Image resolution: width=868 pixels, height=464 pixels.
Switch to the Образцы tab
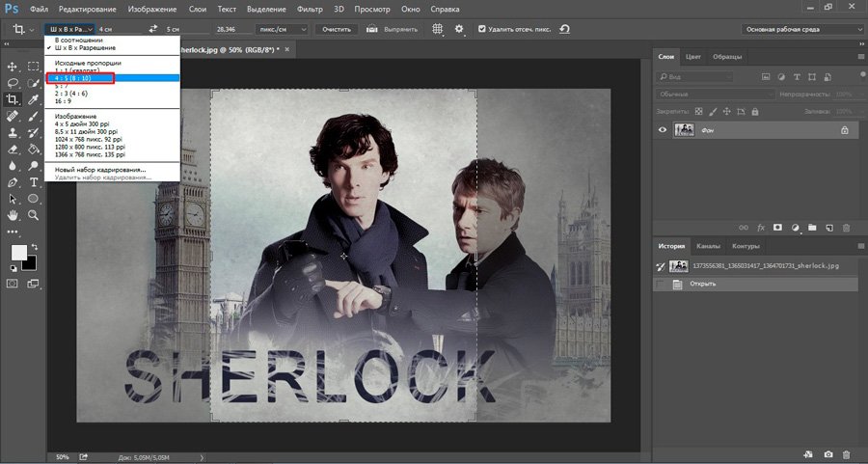pyautogui.click(x=727, y=57)
